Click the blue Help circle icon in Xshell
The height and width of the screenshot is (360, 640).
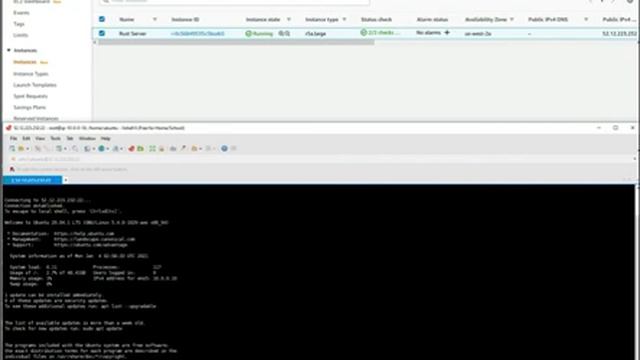(x=224, y=149)
